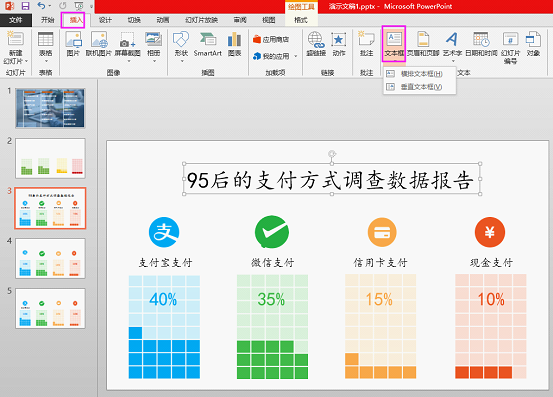The height and width of the screenshot is (397, 553).
Task: Switch to Drawing Tools Format (格式) tab
Action: [301, 20]
